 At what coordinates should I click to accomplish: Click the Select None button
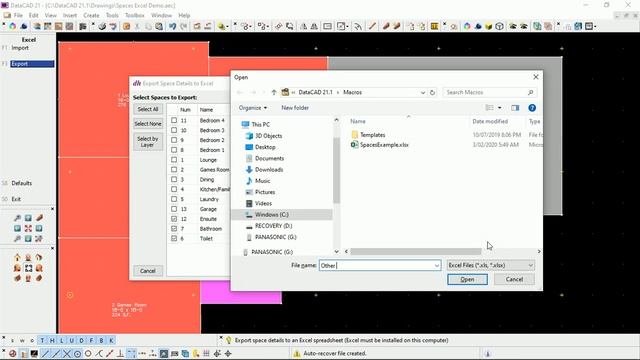pyautogui.click(x=148, y=124)
